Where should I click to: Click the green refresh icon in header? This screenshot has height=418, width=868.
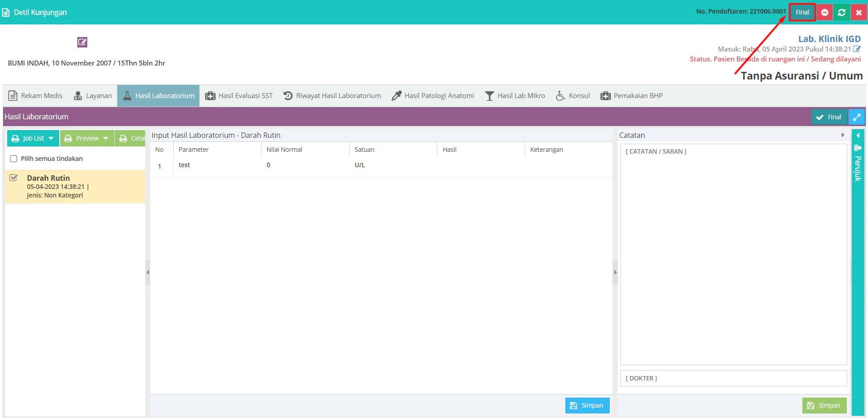[841, 12]
